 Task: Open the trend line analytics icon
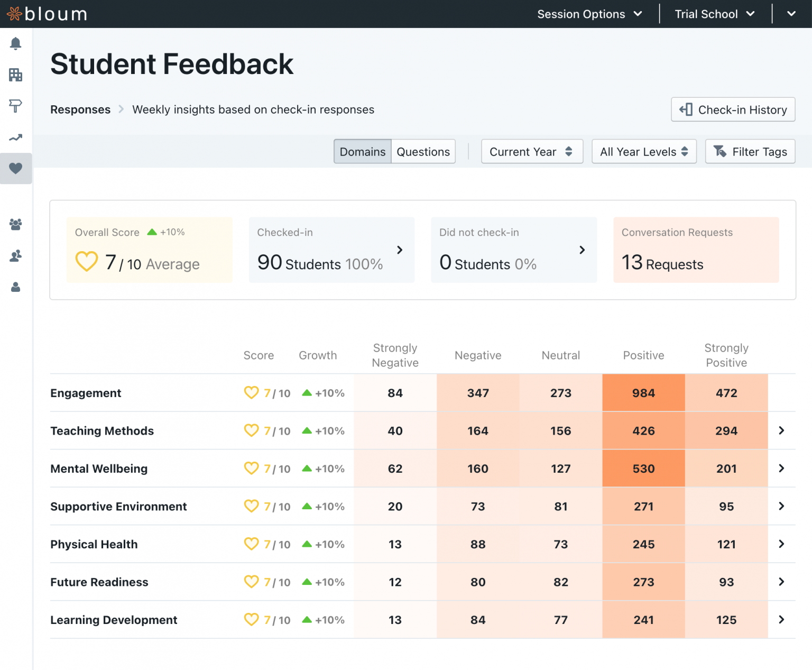pos(16,138)
